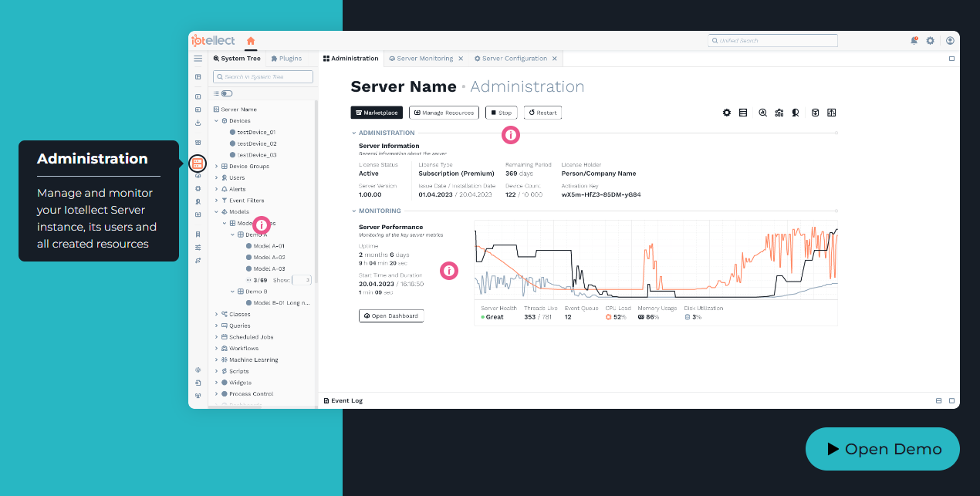Collapse the Devices tree node

(217, 121)
